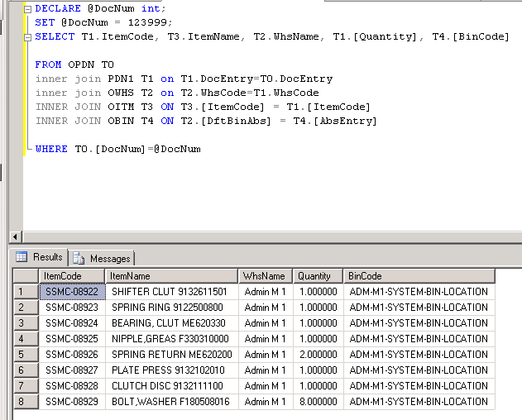Click cell SSMC-08922

(72, 292)
